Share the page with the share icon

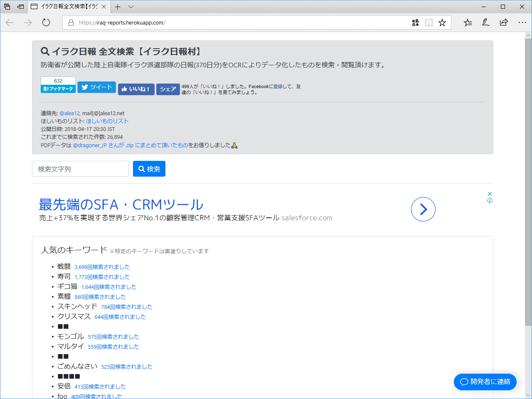[x=504, y=23]
